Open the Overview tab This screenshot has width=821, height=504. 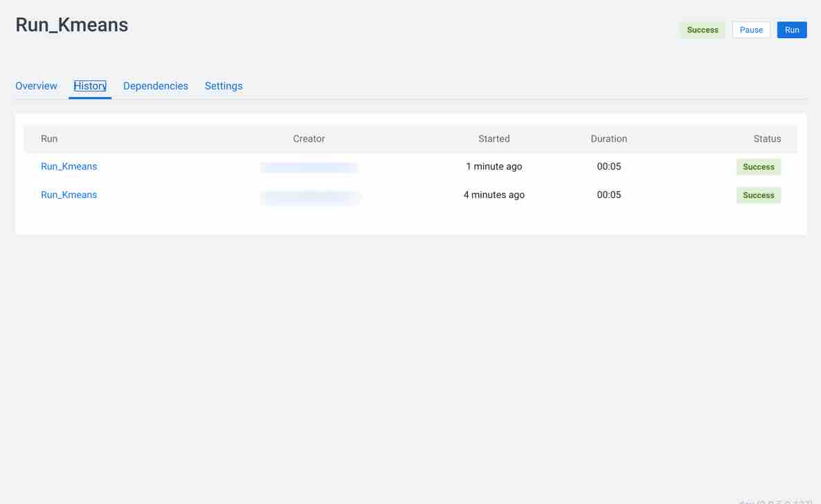36,86
